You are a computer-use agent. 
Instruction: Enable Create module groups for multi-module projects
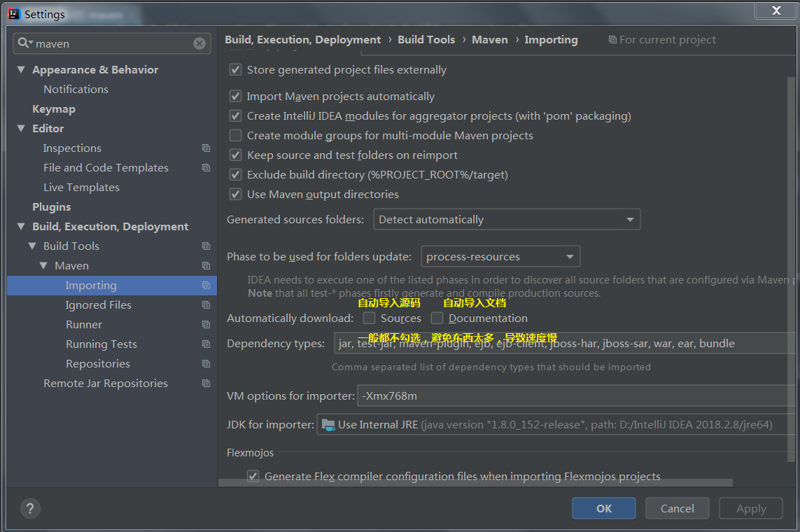click(x=235, y=135)
